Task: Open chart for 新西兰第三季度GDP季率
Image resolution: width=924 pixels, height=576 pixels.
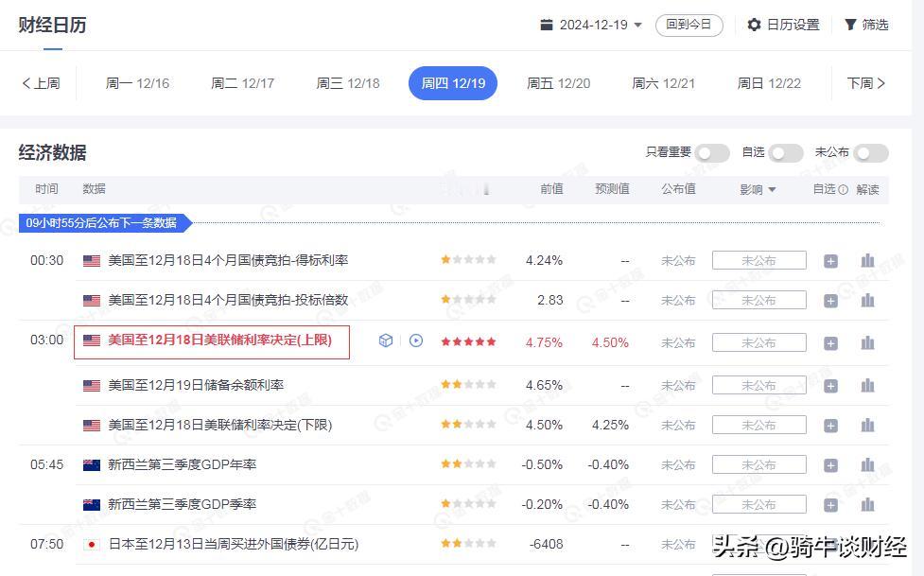Action: pyautogui.click(x=867, y=504)
